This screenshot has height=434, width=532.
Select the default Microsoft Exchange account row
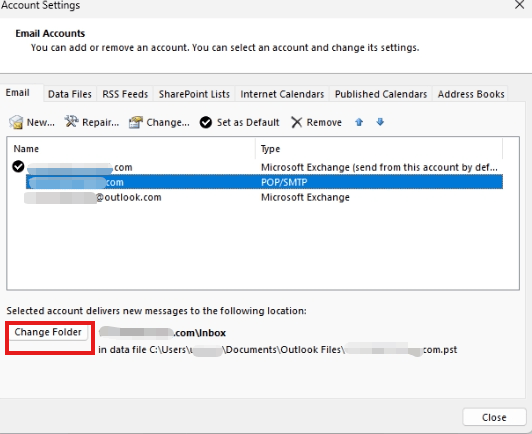tap(257, 167)
